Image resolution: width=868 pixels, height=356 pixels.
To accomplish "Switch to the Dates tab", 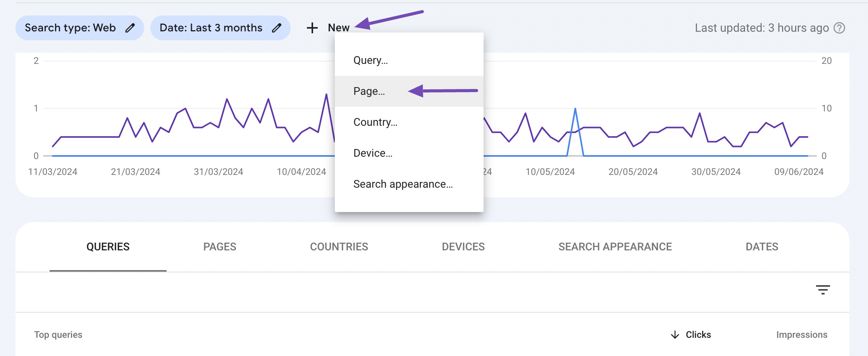I will (x=762, y=247).
